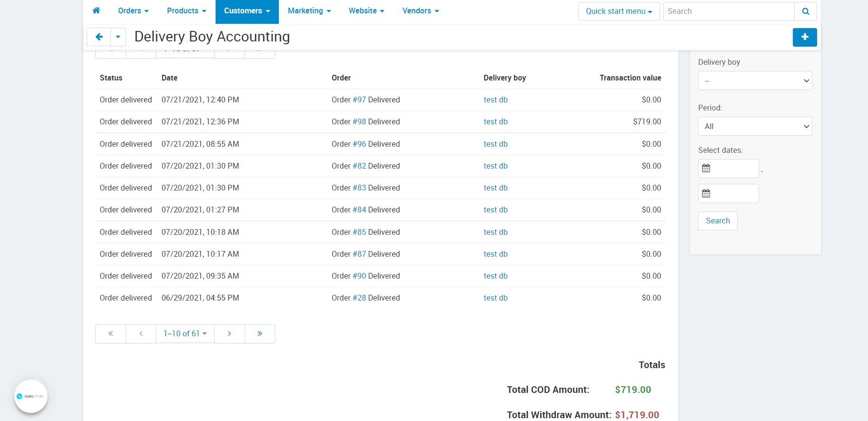
Task: Open the end date calendar icon
Action: (706, 193)
